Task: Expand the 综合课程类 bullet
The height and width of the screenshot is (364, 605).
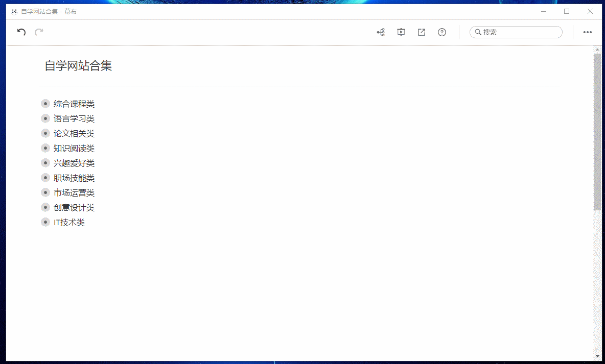Action: click(x=45, y=104)
